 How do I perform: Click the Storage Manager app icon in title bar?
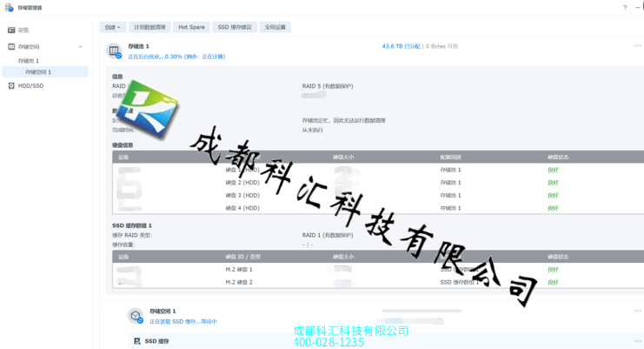[9, 8]
